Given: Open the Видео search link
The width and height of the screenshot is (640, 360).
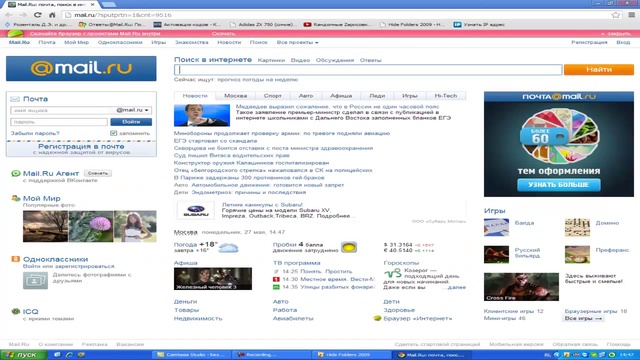Looking at the screenshot, I should tap(300, 60).
